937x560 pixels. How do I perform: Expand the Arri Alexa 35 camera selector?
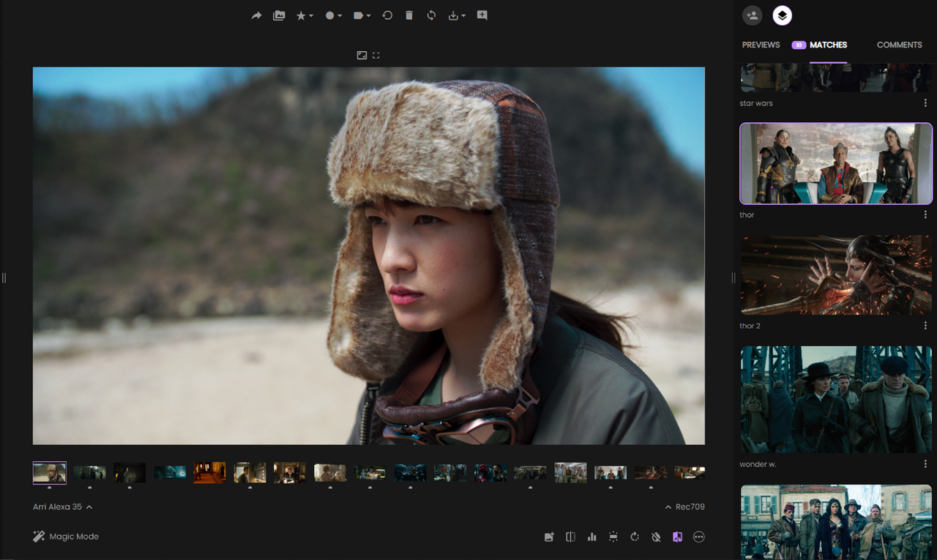point(63,507)
